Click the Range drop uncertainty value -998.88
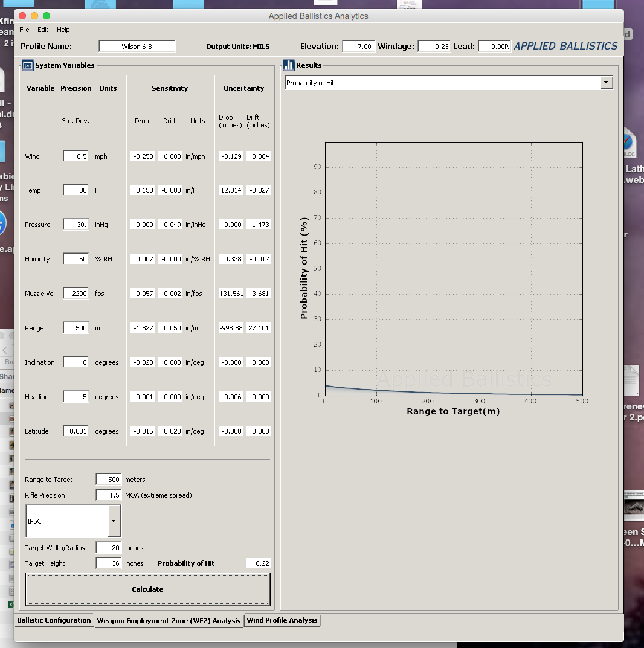 231,328
